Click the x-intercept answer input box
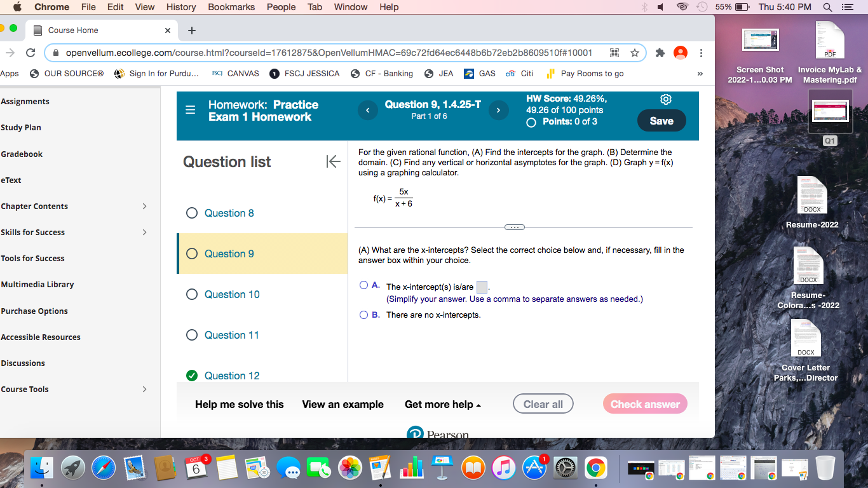The image size is (868, 488). coord(482,287)
